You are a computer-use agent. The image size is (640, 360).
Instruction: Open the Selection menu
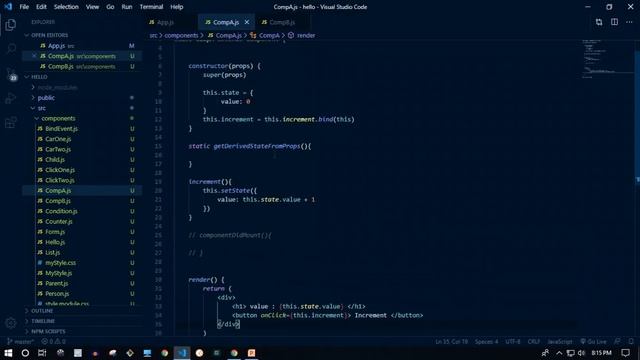pyautogui.click(x=66, y=7)
